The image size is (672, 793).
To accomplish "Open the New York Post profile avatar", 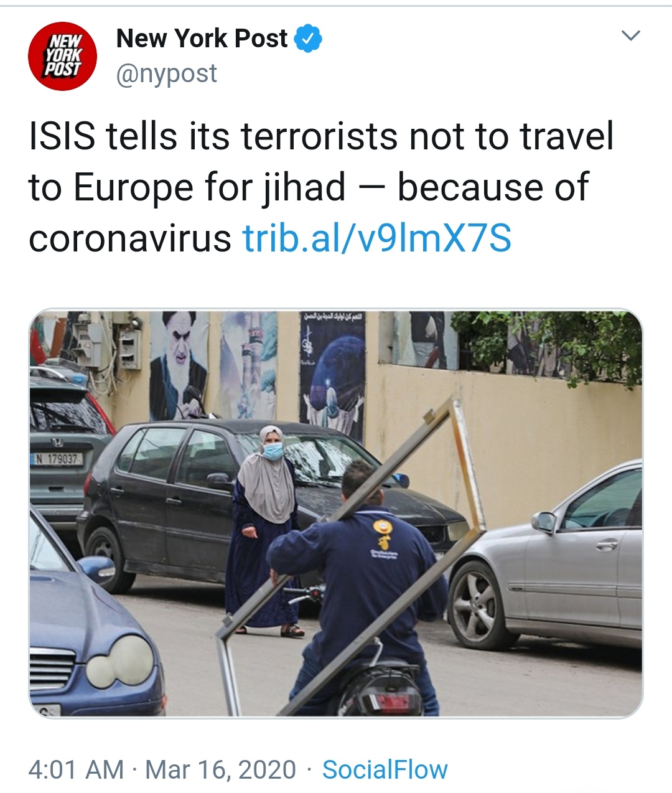I will pos(62,56).
